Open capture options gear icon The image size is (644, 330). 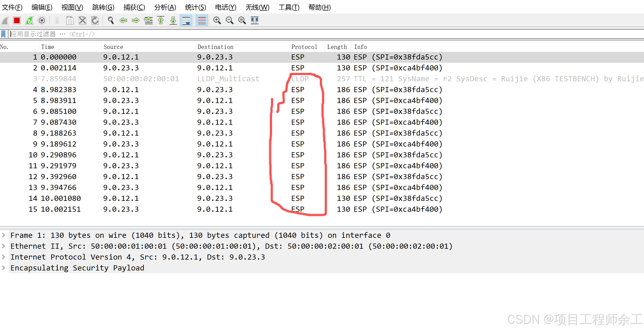coord(42,20)
